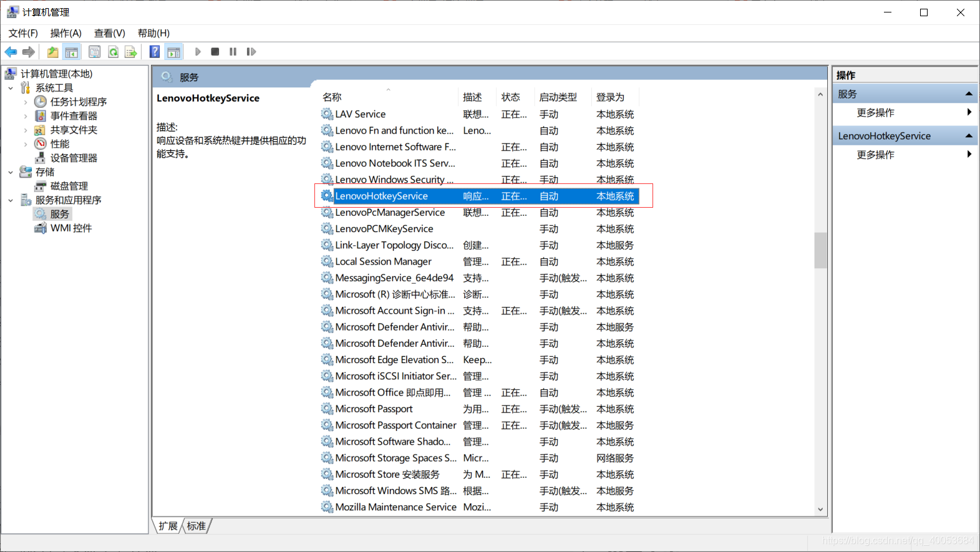Open the 帮助(H) menu
The image size is (980, 552).
153,33
